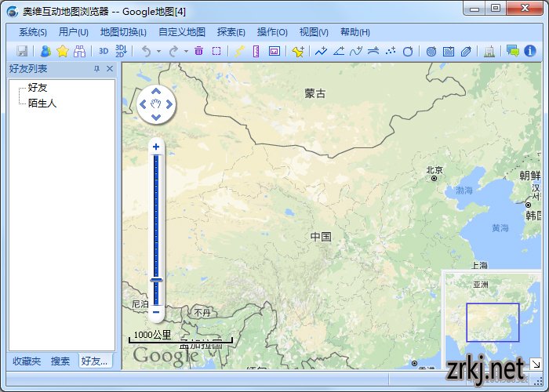Open the undo history dropdown arrow
Viewport: 549px width, 392px height.
click(x=158, y=52)
